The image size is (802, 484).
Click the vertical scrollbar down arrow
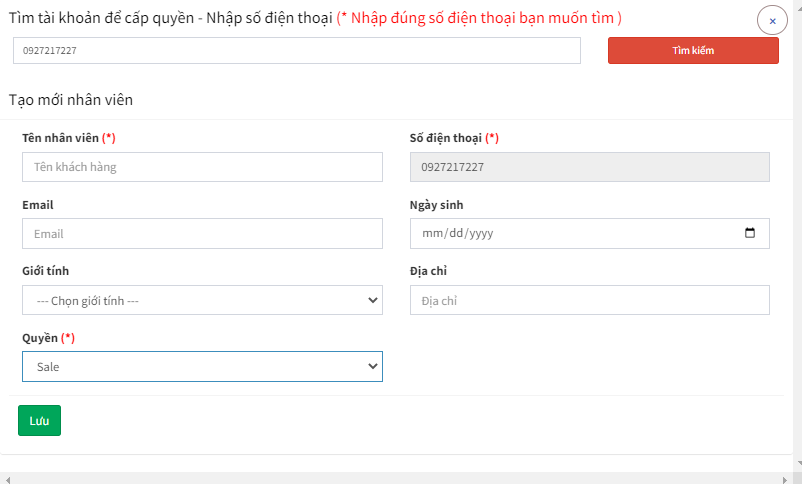(796, 464)
